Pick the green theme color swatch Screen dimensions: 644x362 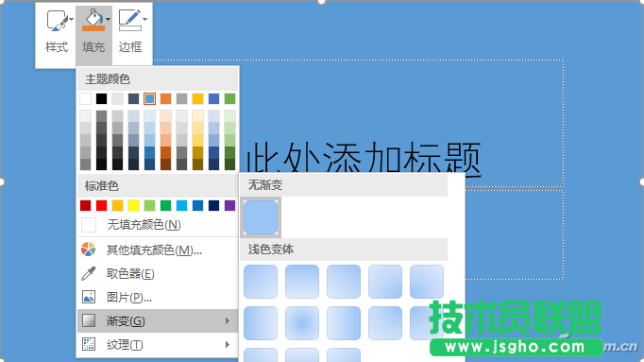pos(230,98)
